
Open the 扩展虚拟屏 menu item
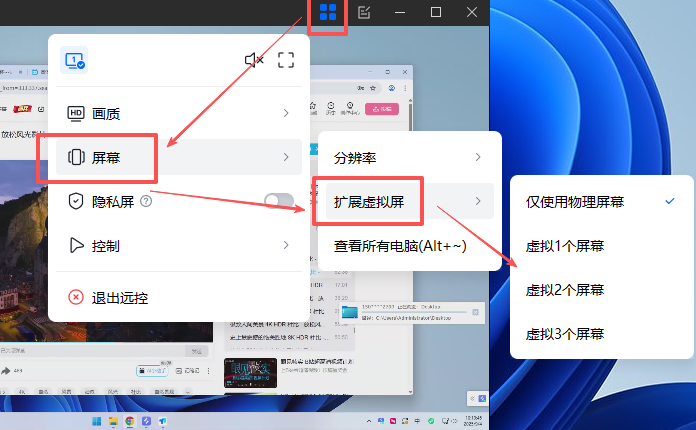(369, 202)
